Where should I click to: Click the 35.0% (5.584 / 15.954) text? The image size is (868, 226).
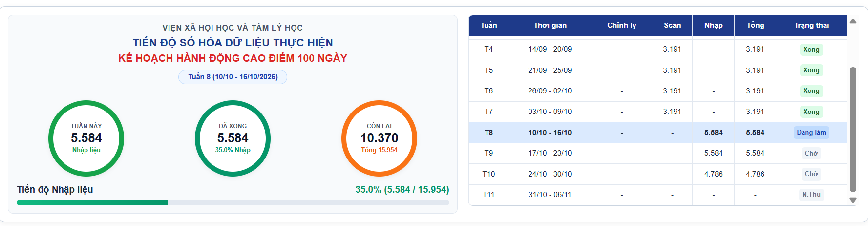[402, 189]
